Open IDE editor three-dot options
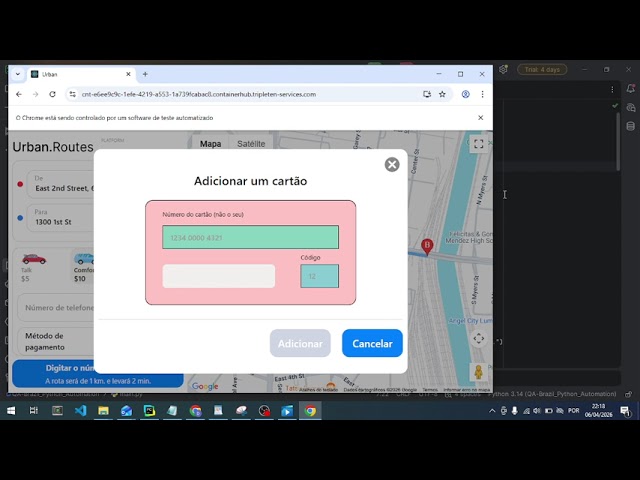 click(612, 89)
